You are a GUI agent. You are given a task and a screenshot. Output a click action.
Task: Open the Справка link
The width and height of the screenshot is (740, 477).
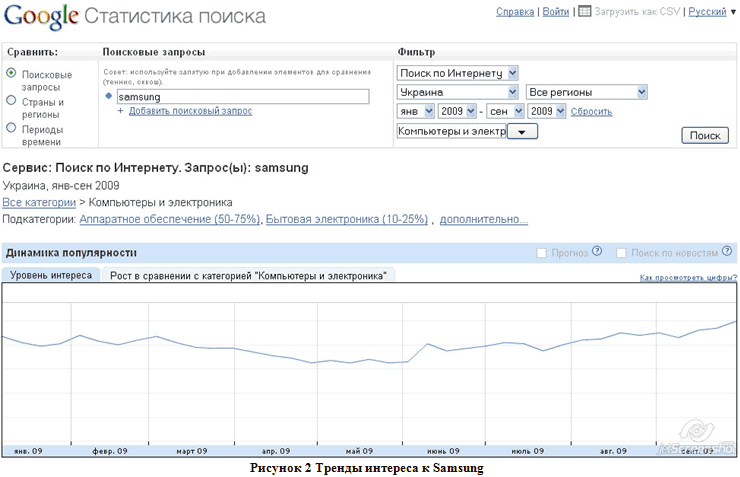point(515,12)
